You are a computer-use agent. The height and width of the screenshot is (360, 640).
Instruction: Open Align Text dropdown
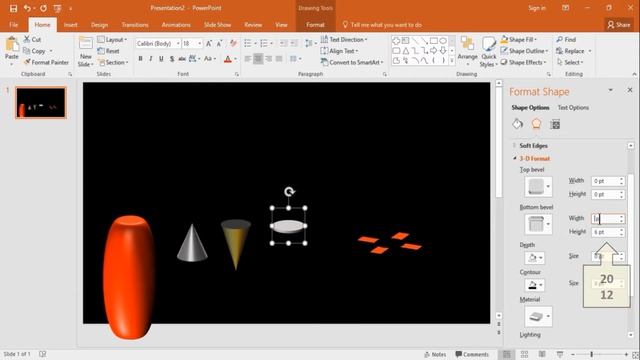[x=339, y=51]
